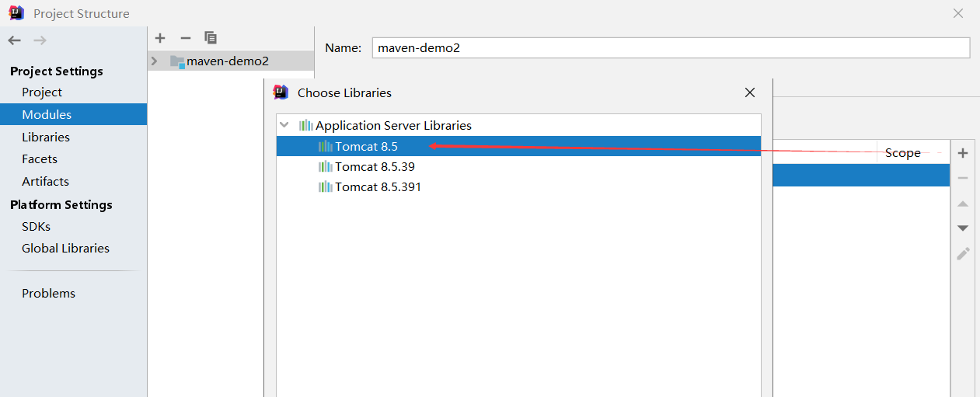Screen dimensions: 980x397
Task: Move the dependency down with arrow icon
Action: pyautogui.click(x=963, y=228)
